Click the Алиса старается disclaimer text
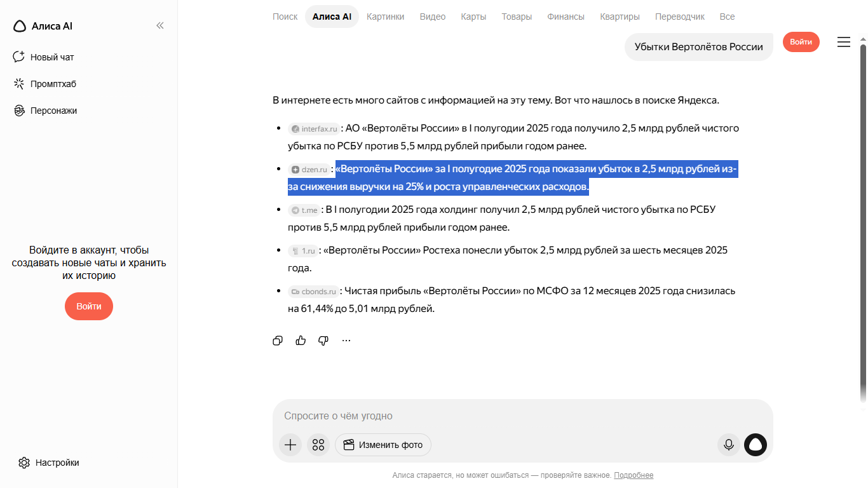 pos(502,475)
